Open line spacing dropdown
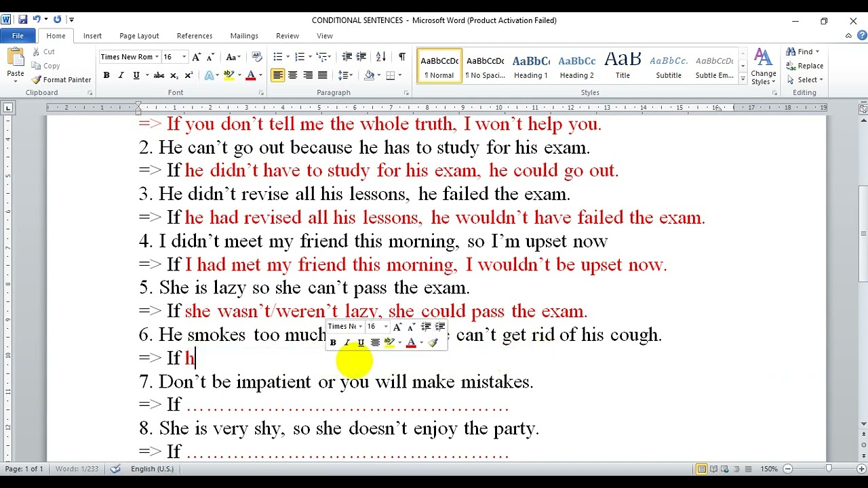The width and height of the screenshot is (868, 488). pos(346,75)
